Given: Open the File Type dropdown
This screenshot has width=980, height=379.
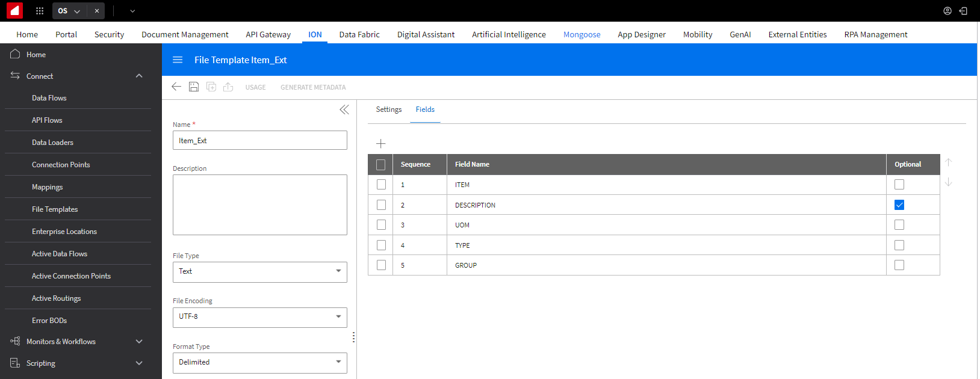Looking at the screenshot, I should pyautogui.click(x=259, y=271).
